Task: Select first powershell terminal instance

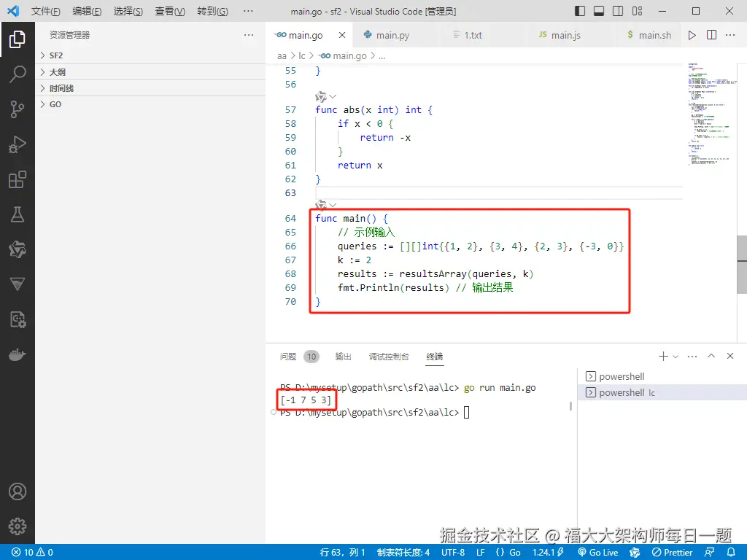Action: (x=662, y=377)
